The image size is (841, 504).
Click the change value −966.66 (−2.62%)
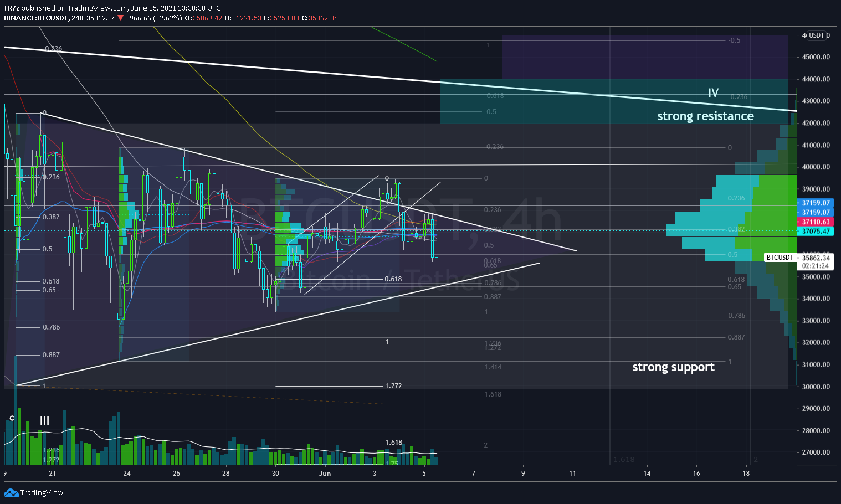(153, 18)
